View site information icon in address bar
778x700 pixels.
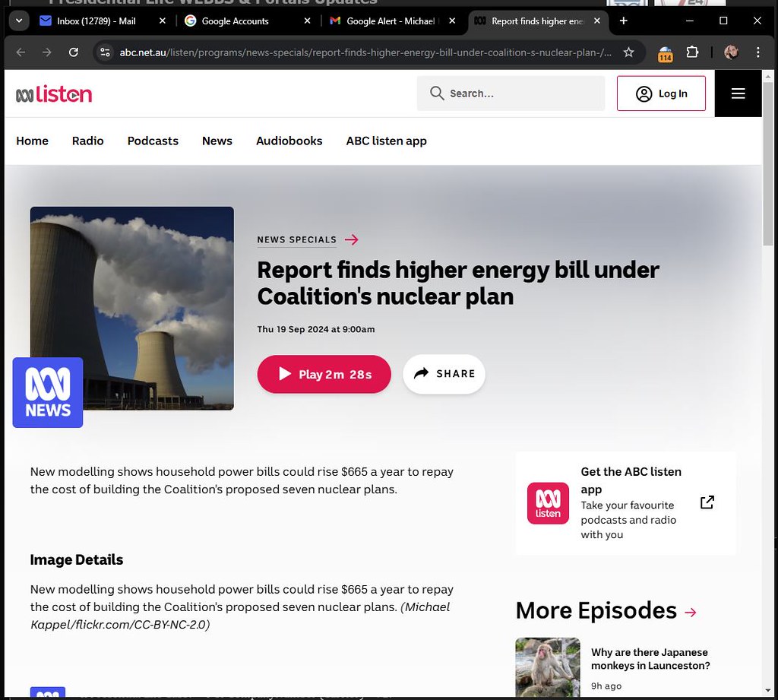pos(105,52)
